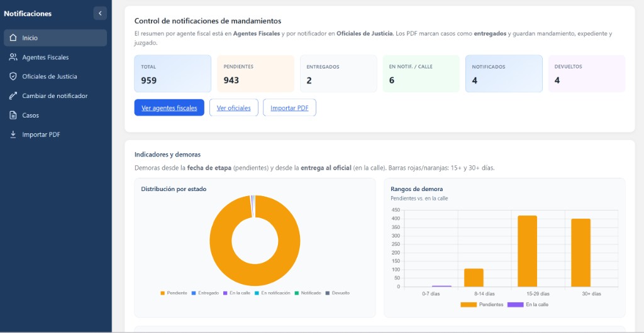Select the Devueltos 4 stat card
This screenshot has height=333, width=644.
coord(587,74)
